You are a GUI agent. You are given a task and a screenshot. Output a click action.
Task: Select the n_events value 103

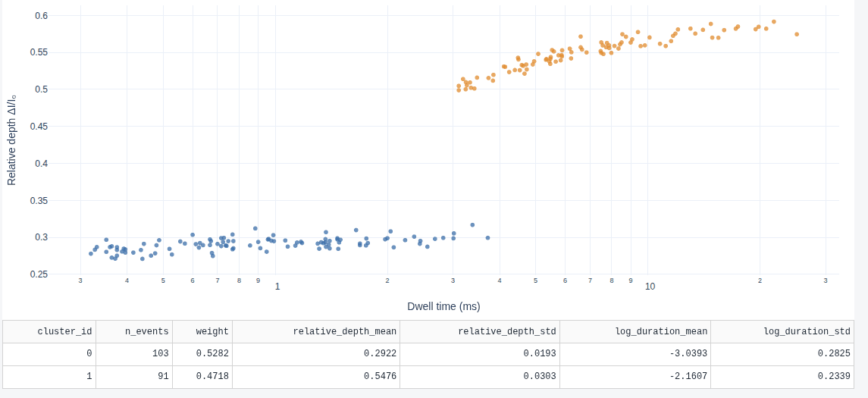point(134,354)
